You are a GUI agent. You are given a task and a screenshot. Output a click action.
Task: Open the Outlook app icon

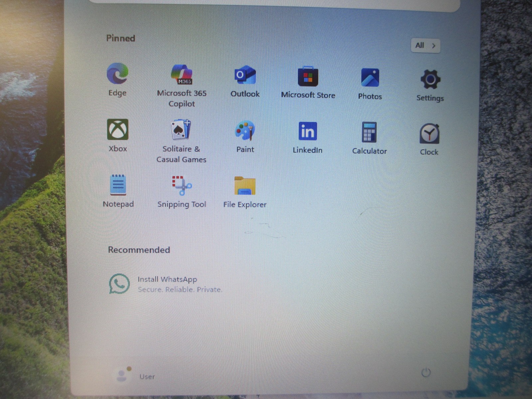click(x=245, y=75)
